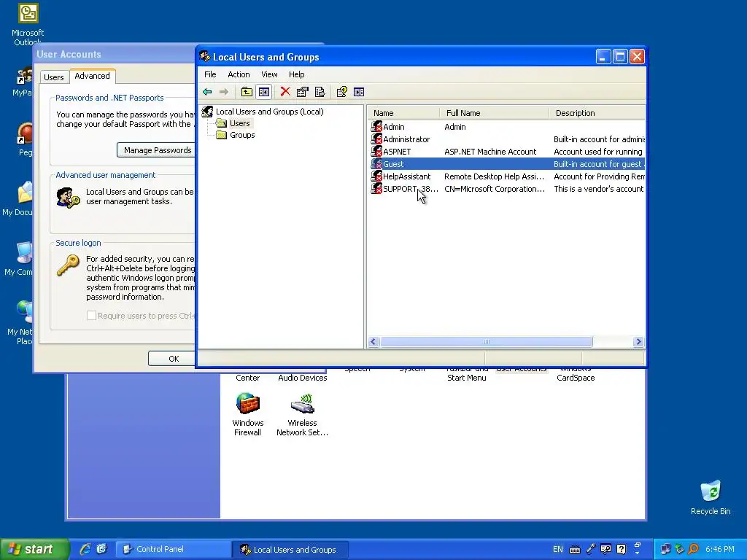The width and height of the screenshot is (747, 560).
Task: Open the File menu
Action: (x=210, y=74)
